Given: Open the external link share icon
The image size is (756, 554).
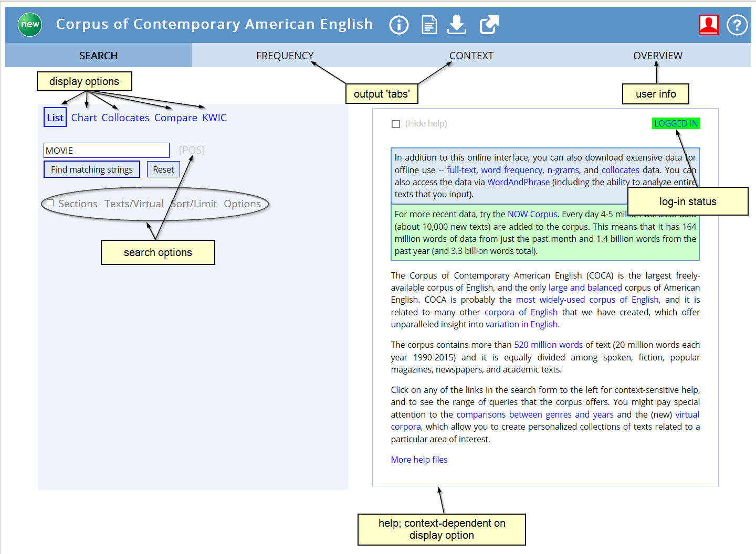Looking at the screenshot, I should coord(489,25).
